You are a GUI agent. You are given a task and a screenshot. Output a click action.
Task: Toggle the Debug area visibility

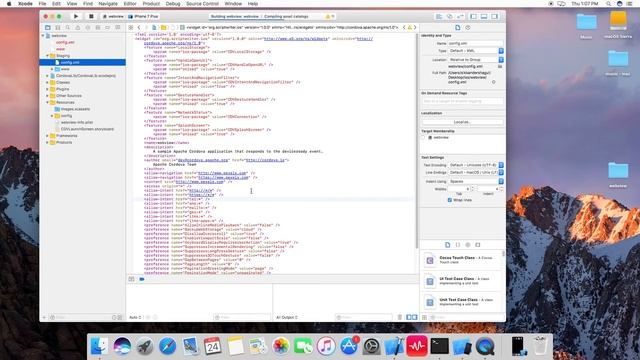coord(484,16)
